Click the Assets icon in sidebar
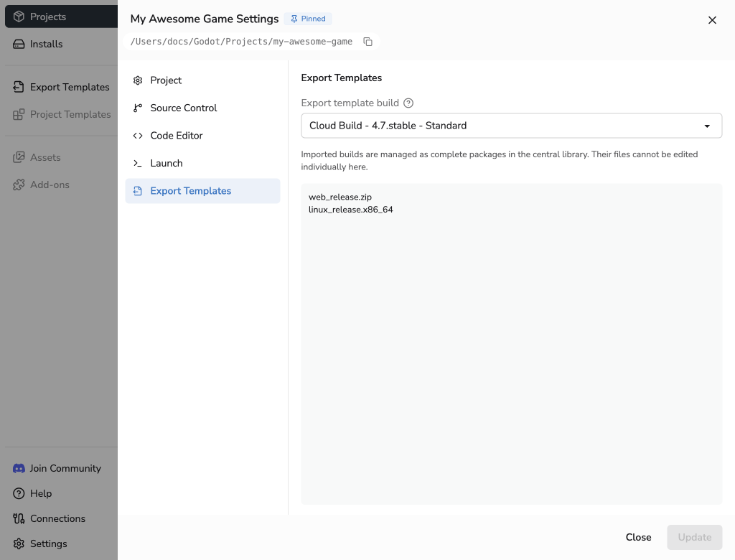735x560 pixels. [19, 157]
